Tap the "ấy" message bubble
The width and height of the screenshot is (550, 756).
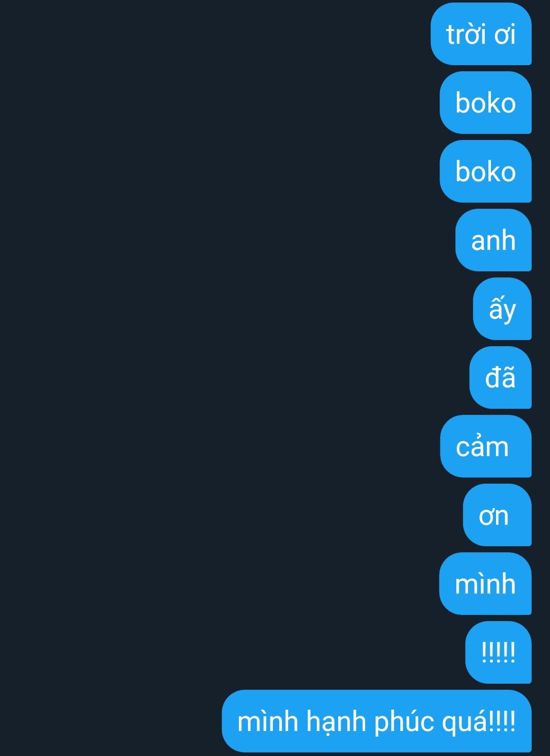(x=502, y=309)
